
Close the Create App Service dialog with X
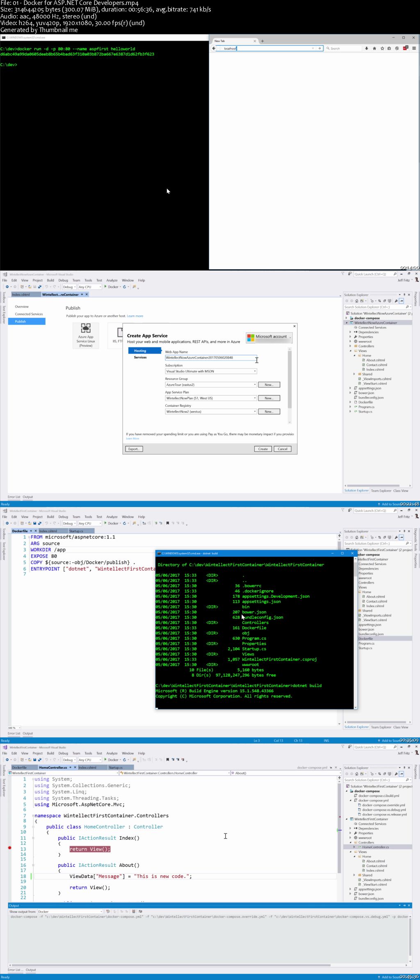[x=294, y=326]
